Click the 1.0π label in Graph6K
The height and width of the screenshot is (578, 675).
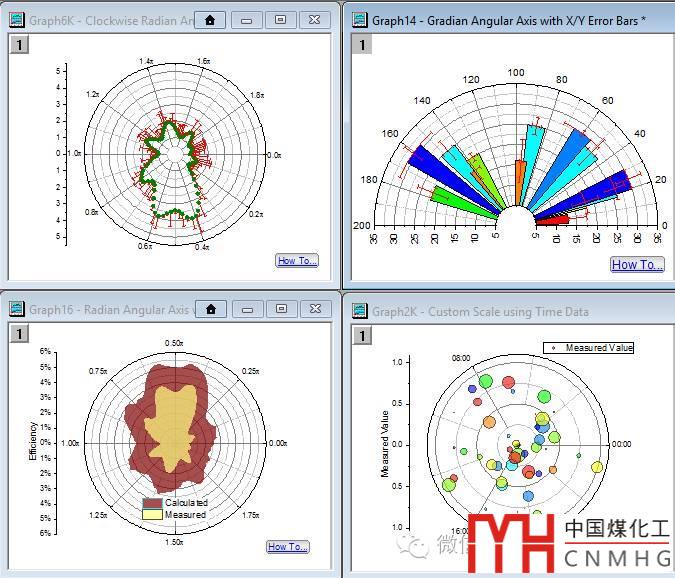74,153
